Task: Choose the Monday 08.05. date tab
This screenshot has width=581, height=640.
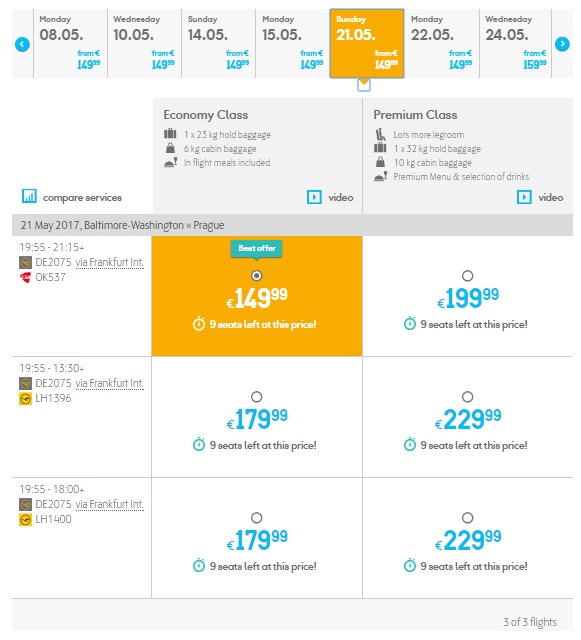Action: pyautogui.click(x=70, y=43)
